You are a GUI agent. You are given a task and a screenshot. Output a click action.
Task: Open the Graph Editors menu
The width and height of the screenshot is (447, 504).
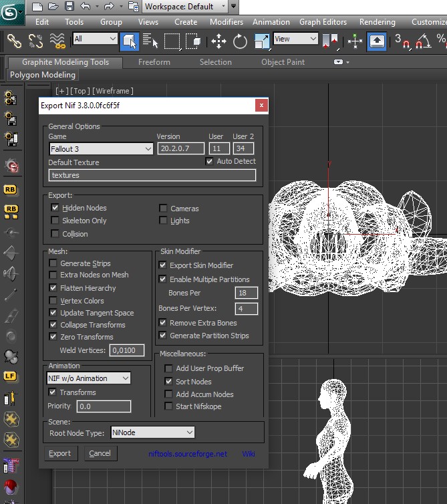click(323, 22)
